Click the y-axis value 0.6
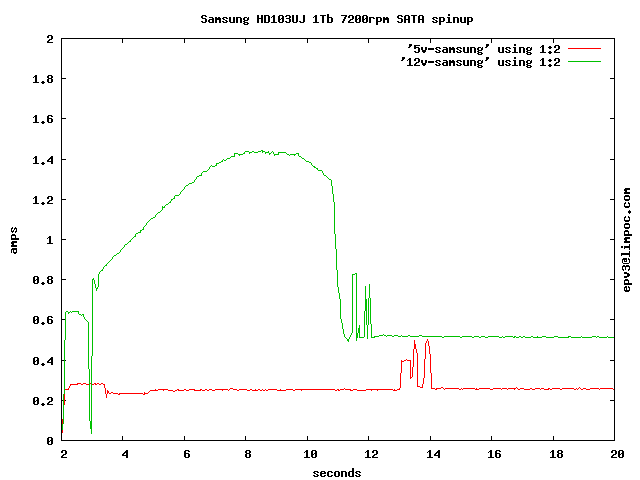The height and width of the screenshot is (480, 640). (x=43, y=320)
